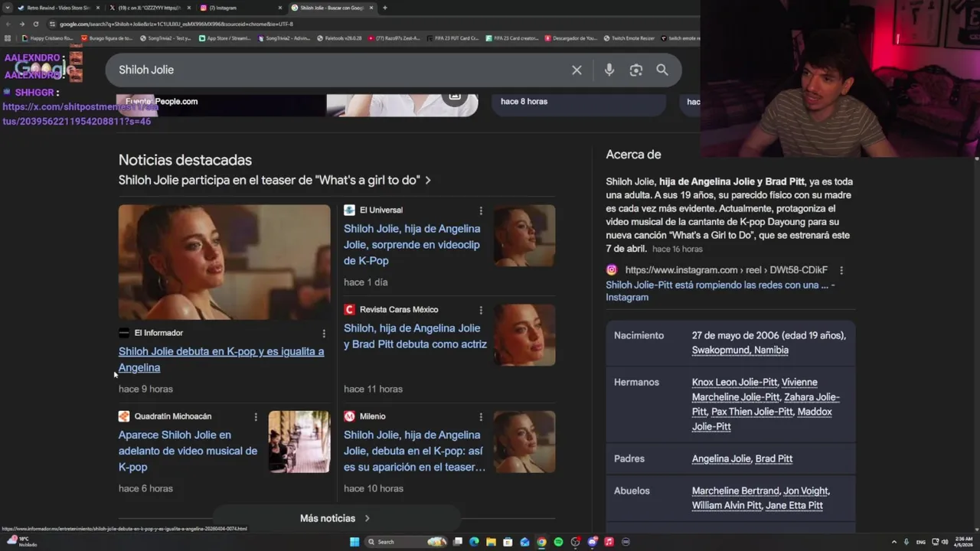Viewport: 980px width, 551px height.
Task: Open more options for El Universal article
Action: (481, 210)
